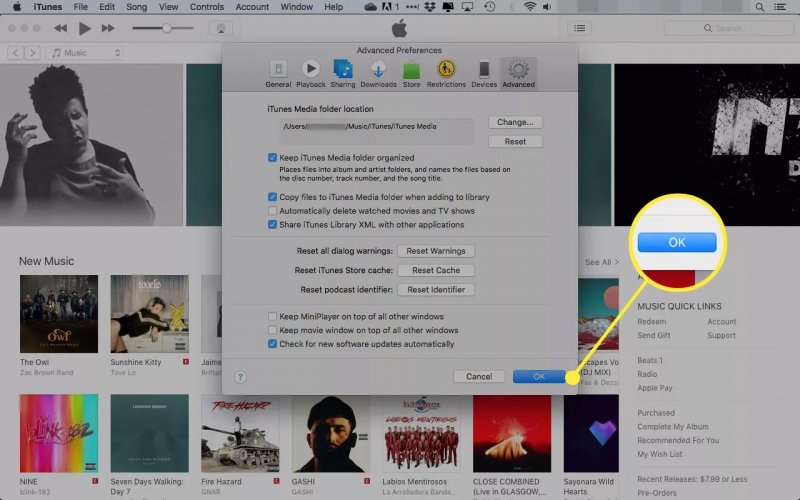Viewport: 800px width, 500px height.
Task: Open the help question mark button
Action: coord(240,377)
